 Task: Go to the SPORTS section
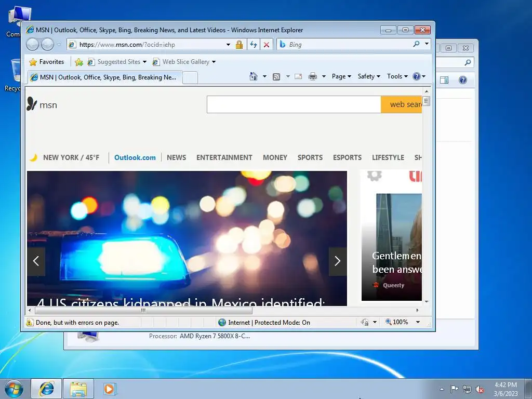tap(310, 157)
